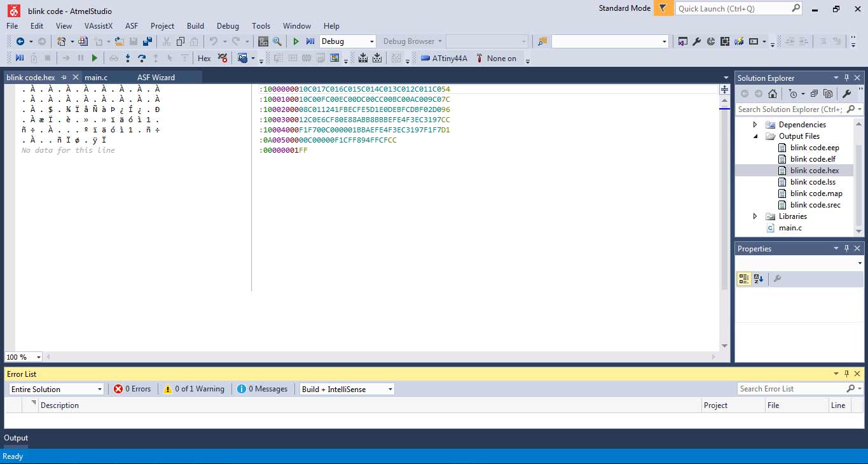Click the New Project icon
The image size is (868, 464).
click(x=61, y=41)
